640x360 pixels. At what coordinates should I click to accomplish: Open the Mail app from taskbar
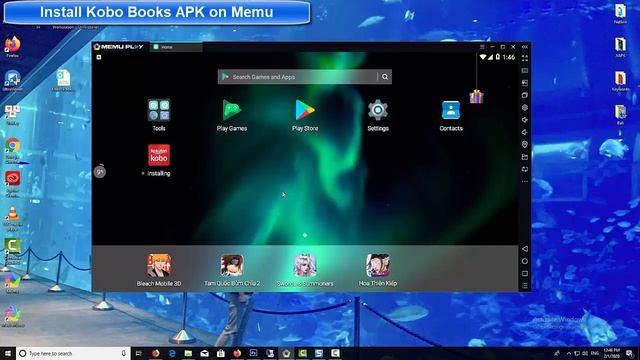click(x=204, y=353)
